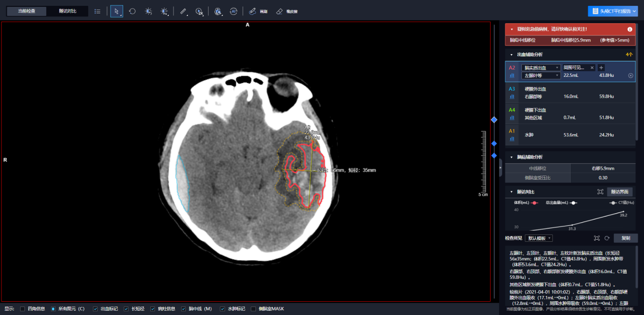The image size is (644, 315).
Task: Click the 复制 copy button
Action: coord(625,238)
